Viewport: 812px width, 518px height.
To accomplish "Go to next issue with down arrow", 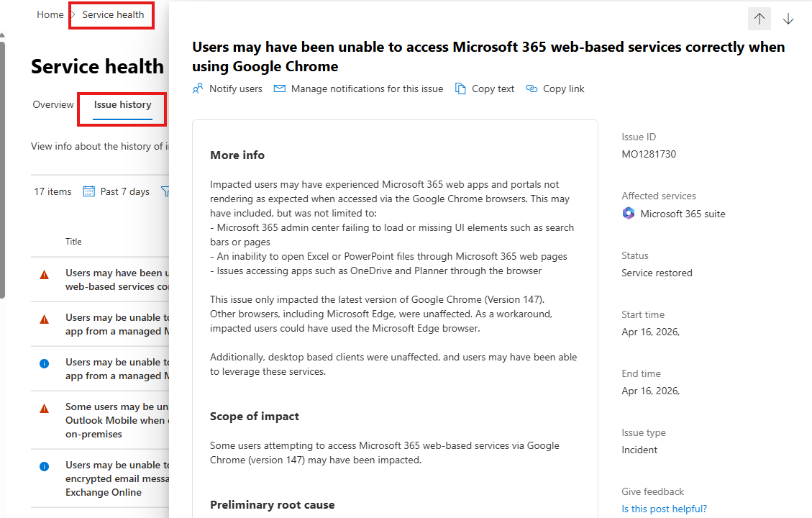I will (x=788, y=19).
